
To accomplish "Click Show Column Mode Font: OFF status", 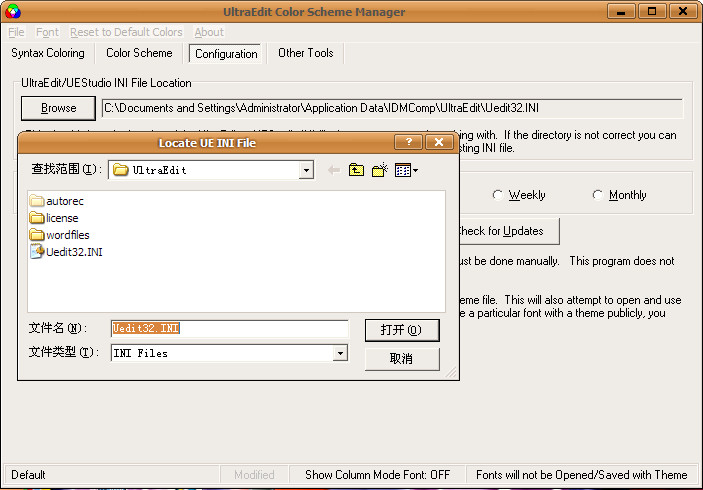I will pyautogui.click(x=378, y=475).
